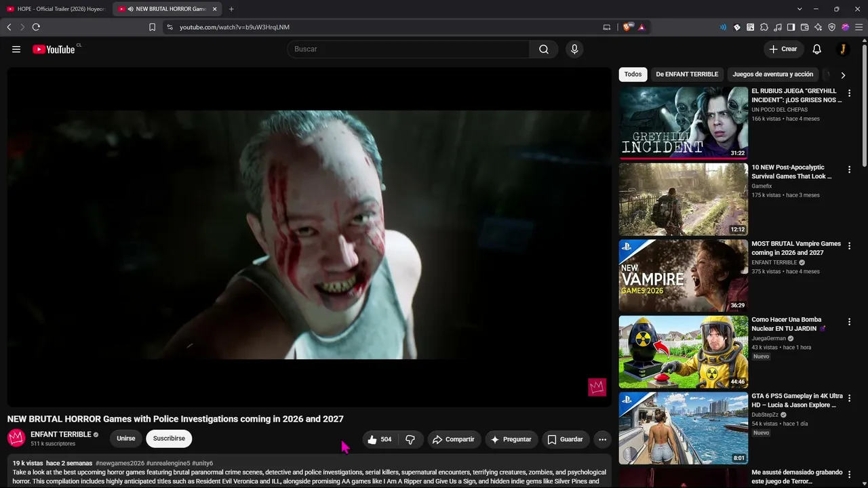The width and height of the screenshot is (868, 488).
Task: Start voice search with the microphone
Action: 574,49
